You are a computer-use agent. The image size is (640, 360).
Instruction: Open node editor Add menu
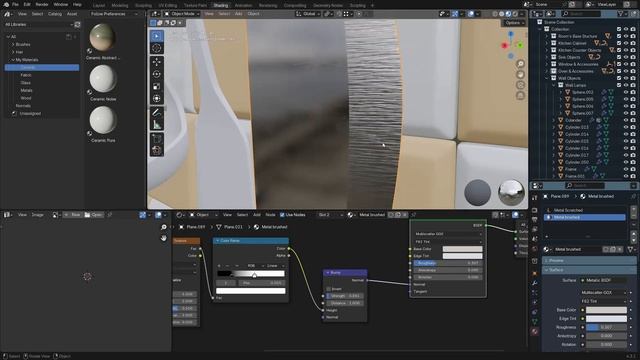(x=257, y=215)
